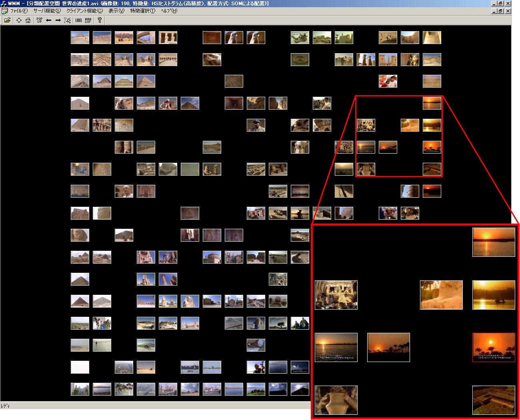Select the child with red flowers thumbnail

point(388,81)
